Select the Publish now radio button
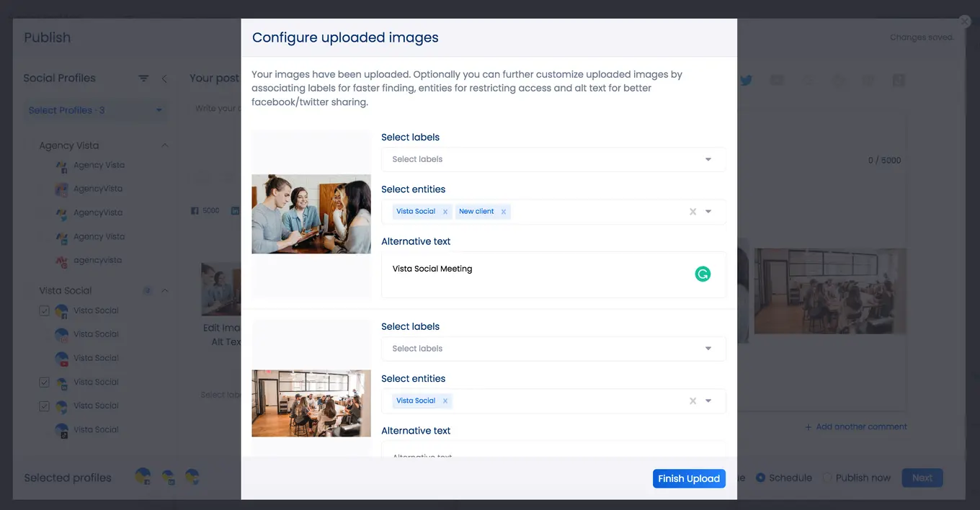The image size is (980, 510). 825,477
